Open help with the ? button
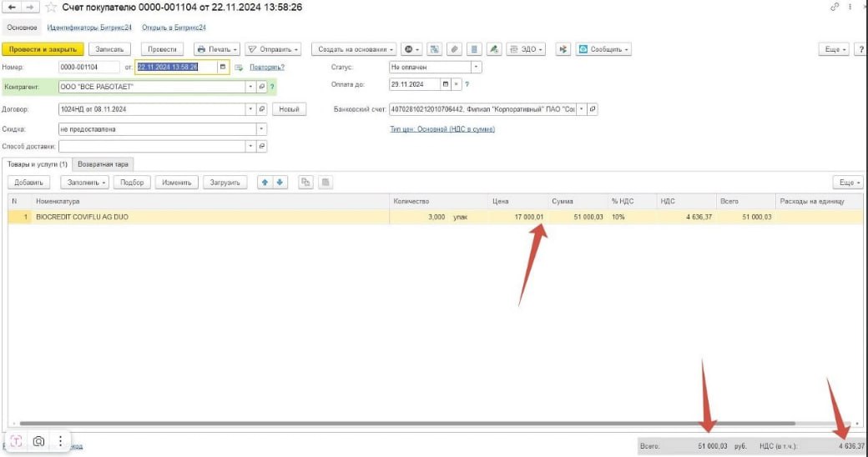Viewport: 868px width, 457px height. 860,49
